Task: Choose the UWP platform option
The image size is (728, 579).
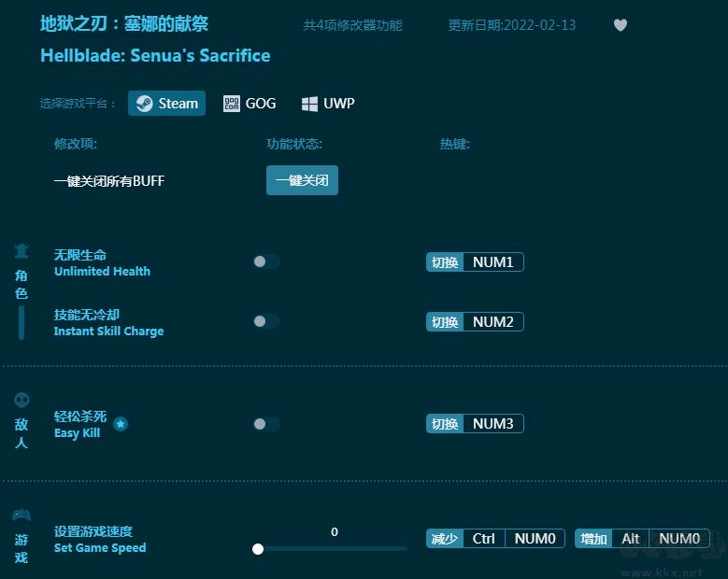Action: coord(328,104)
